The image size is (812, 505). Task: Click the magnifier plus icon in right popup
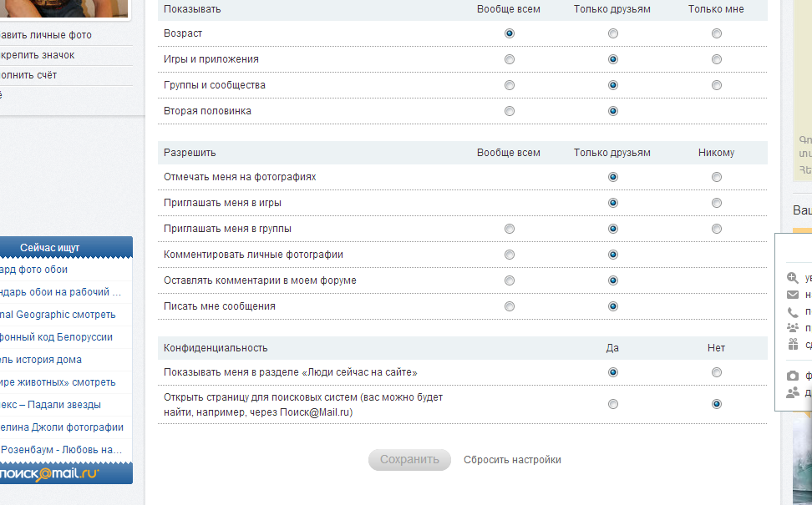[x=793, y=278]
